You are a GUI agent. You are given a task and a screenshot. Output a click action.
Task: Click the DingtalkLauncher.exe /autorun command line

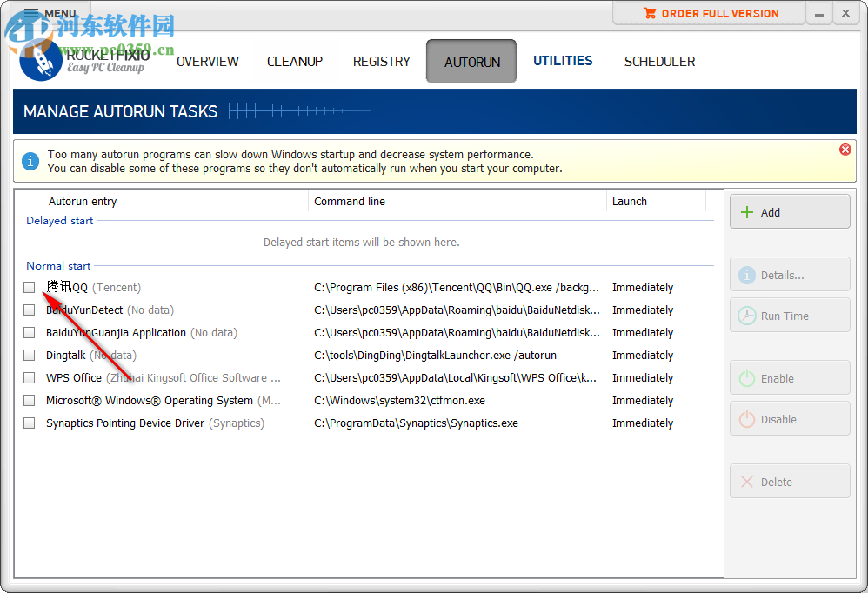coord(435,355)
